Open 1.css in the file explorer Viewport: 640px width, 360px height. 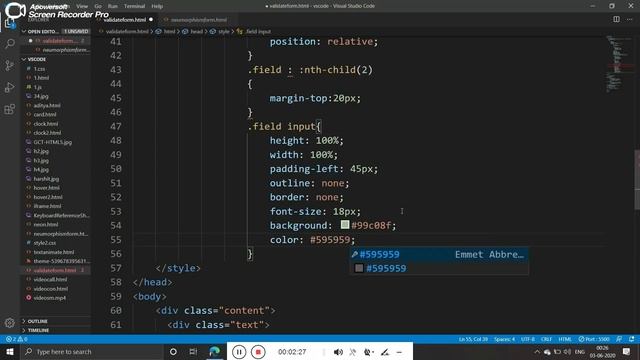(x=39, y=69)
